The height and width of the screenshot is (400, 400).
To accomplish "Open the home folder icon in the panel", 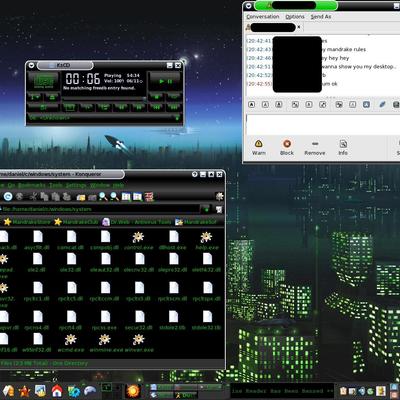I will 57,390.
